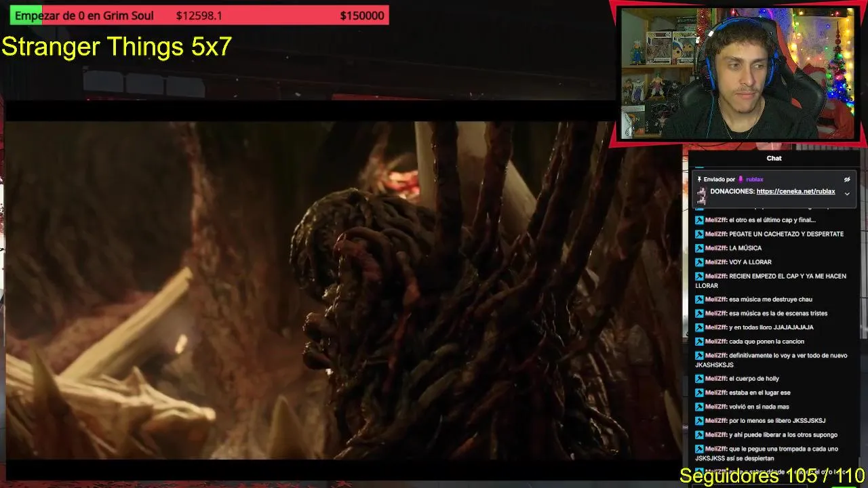868x488 pixels.
Task: Click moderator badge on 'el otro es el último cap'
Action: click(699, 220)
